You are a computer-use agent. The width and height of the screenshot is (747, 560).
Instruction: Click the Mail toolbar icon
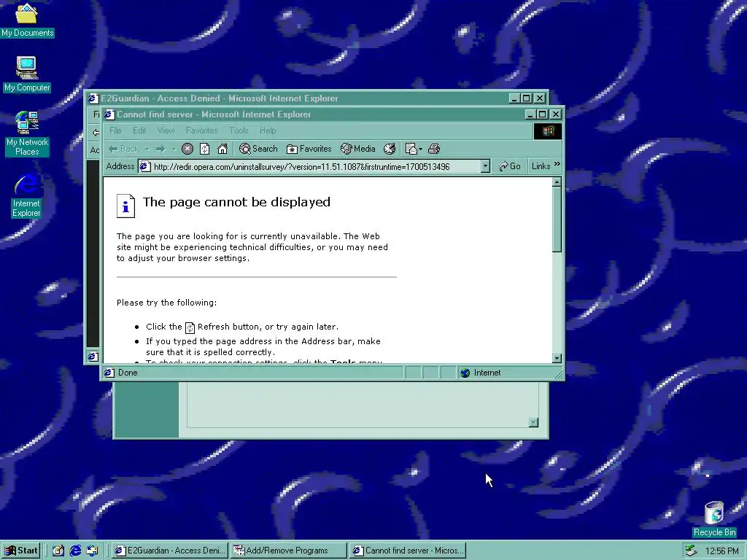(411, 149)
